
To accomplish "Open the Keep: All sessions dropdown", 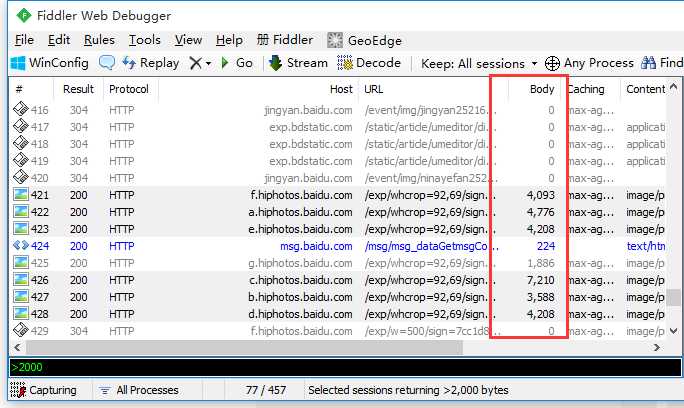I will pos(479,64).
